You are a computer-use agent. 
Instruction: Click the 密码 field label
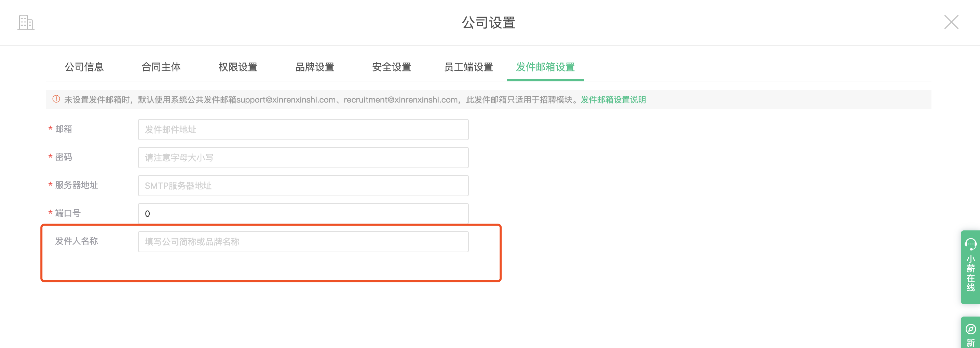pos(64,157)
